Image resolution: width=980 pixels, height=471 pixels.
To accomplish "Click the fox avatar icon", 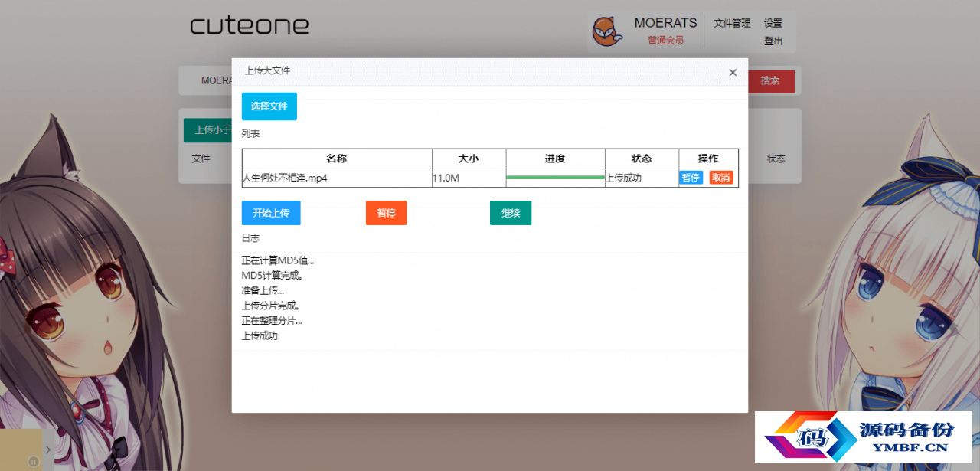I will coord(607,31).
